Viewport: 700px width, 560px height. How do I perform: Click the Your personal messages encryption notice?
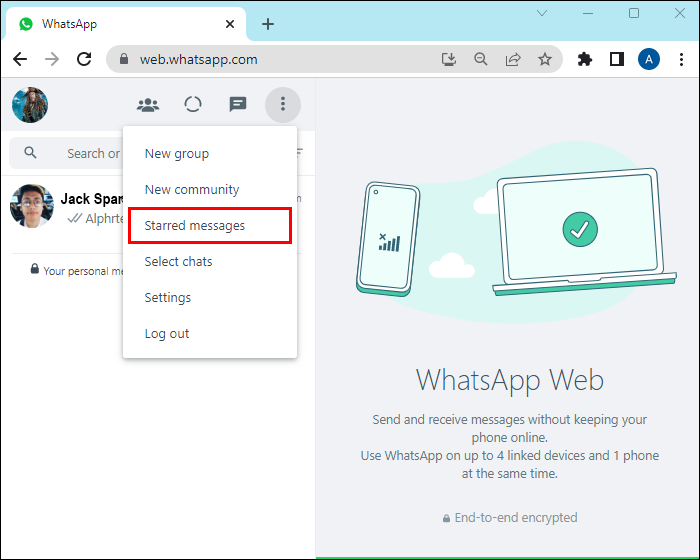point(78,270)
